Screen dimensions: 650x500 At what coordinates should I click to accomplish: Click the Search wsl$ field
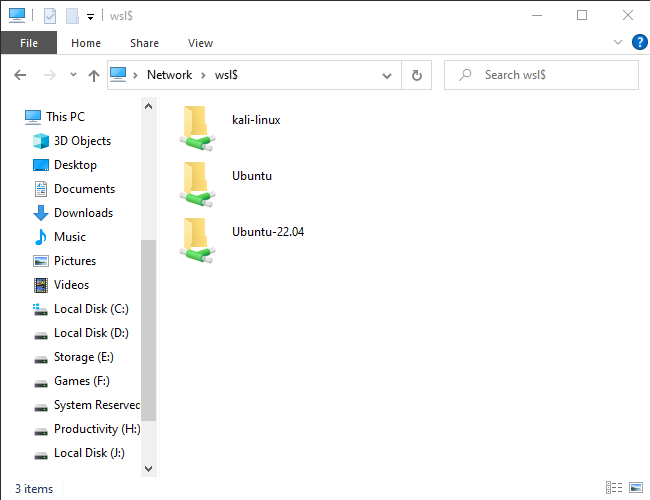[541, 75]
